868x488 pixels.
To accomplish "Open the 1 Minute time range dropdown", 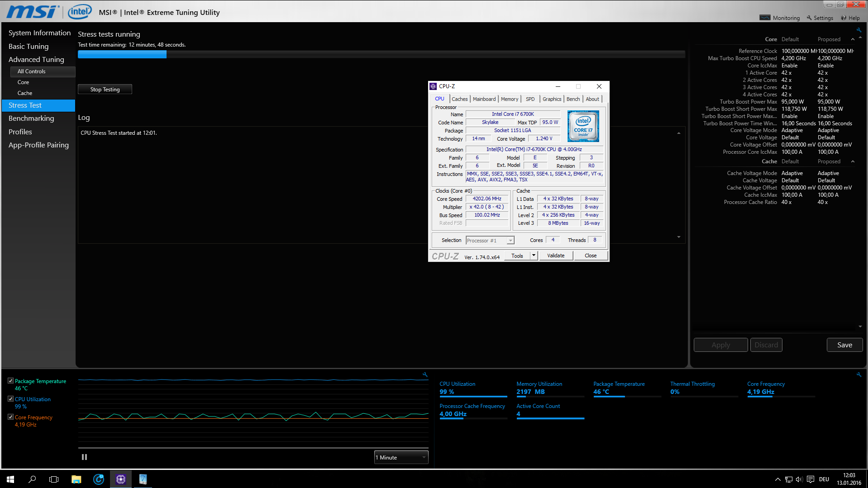I will click(x=401, y=457).
